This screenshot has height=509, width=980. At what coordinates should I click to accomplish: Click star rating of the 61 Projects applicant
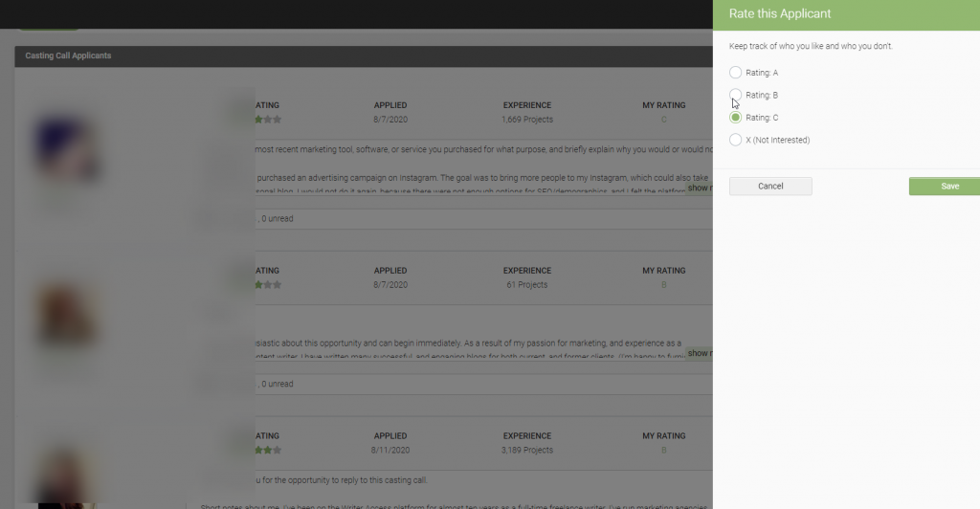268,285
